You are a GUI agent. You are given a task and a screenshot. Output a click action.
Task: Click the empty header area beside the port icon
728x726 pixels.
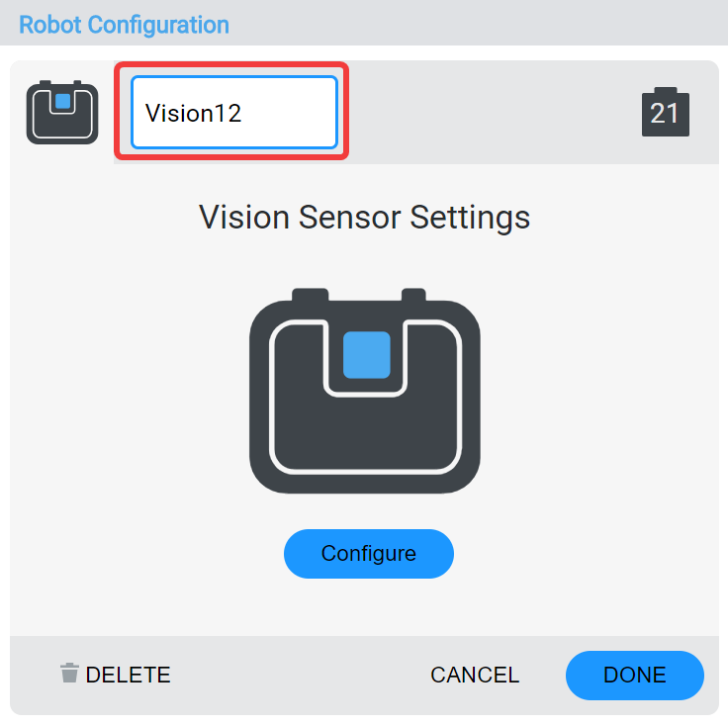pyautogui.click(x=495, y=112)
